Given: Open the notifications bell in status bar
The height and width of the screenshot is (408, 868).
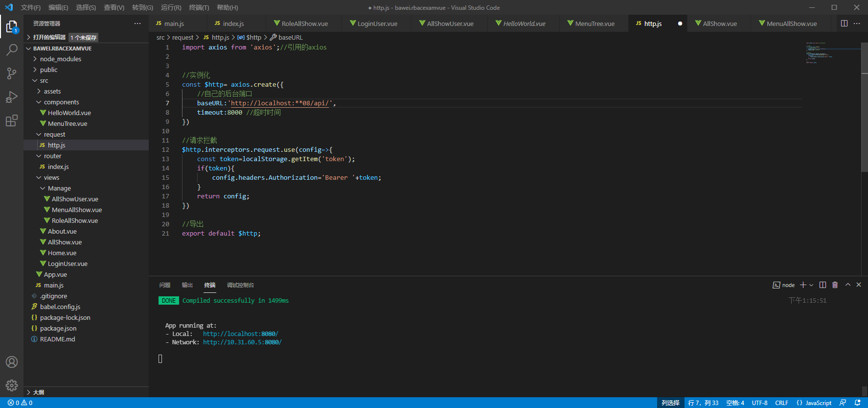Looking at the screenshot, I should tap(857, 403).
